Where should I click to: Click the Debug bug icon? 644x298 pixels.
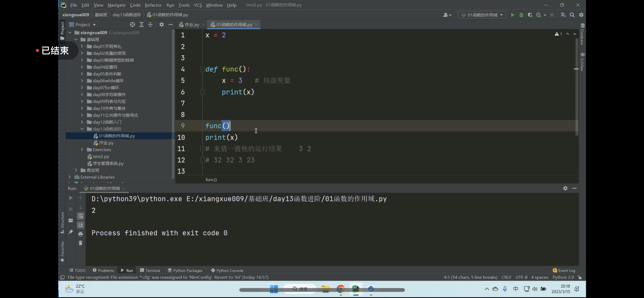pos(521,15)
